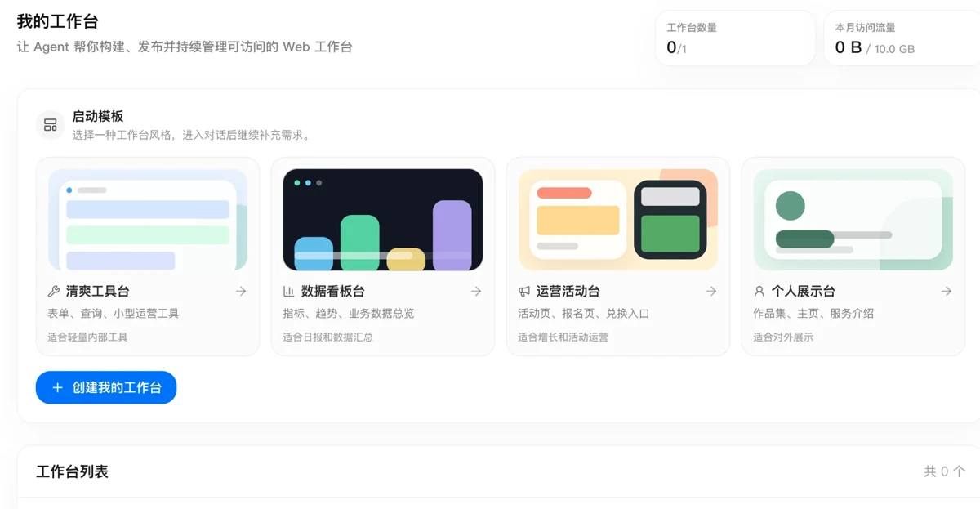Create a workbench with 创建我的工作台
The width and height of the screenshot is (980, 509).
click(106, 387)
